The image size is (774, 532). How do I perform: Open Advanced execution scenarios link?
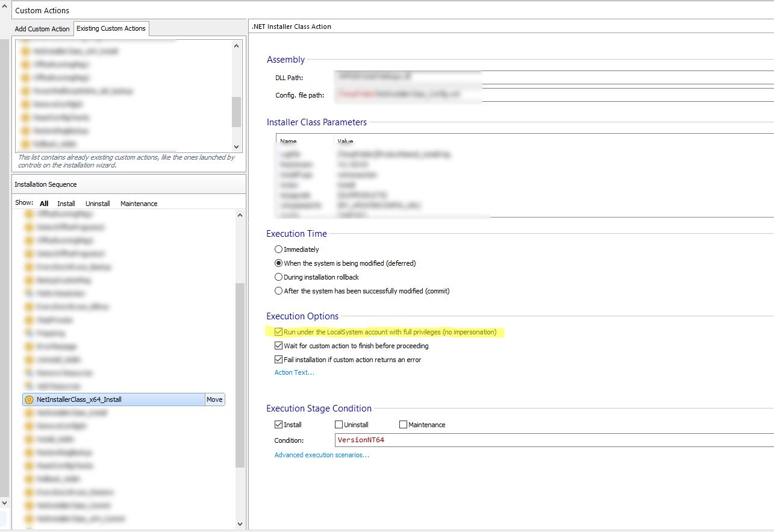(322, 455)
